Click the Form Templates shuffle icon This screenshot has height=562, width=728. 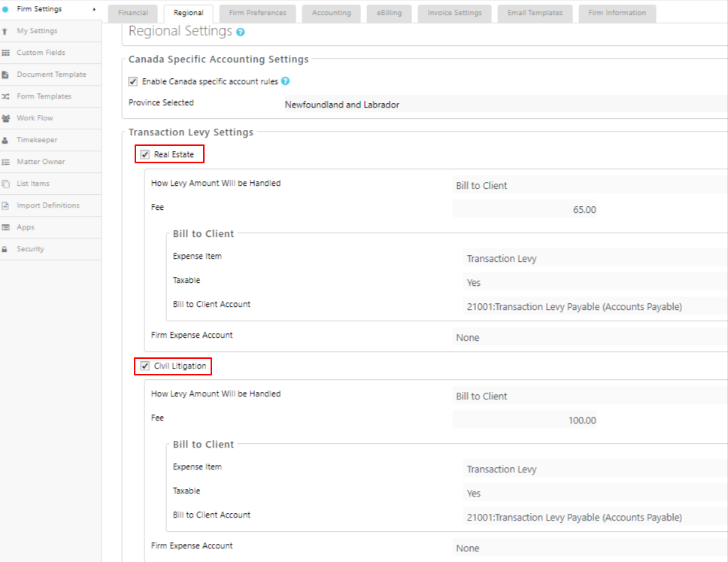tap(5, 96)
